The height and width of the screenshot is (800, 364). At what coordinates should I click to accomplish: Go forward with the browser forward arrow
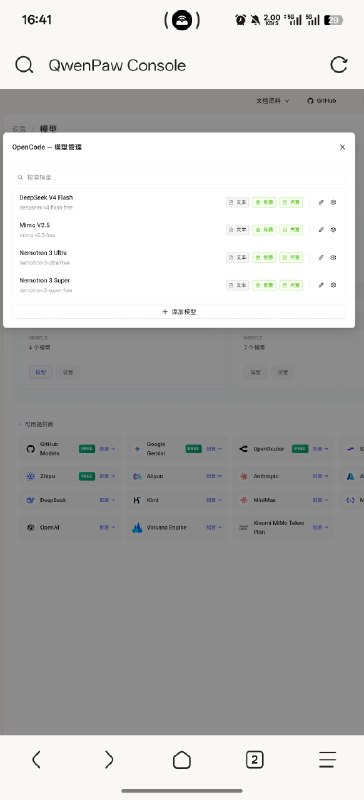coord(109,760)
